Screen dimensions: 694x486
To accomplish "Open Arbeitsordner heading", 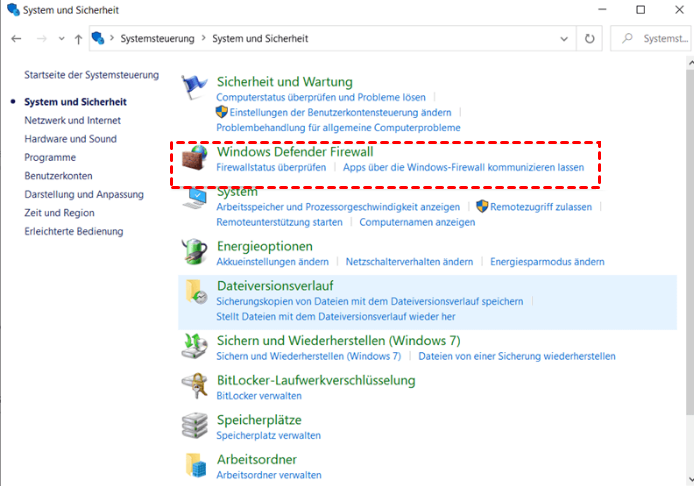I will [x=257, y=459].
